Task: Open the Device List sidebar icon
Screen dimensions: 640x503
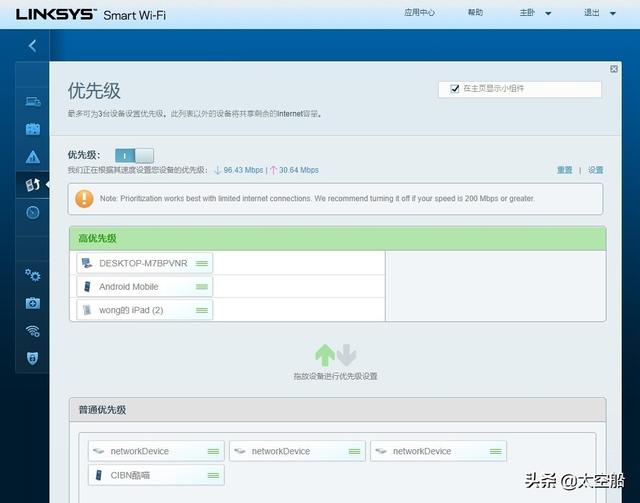Action: point(32,101)
